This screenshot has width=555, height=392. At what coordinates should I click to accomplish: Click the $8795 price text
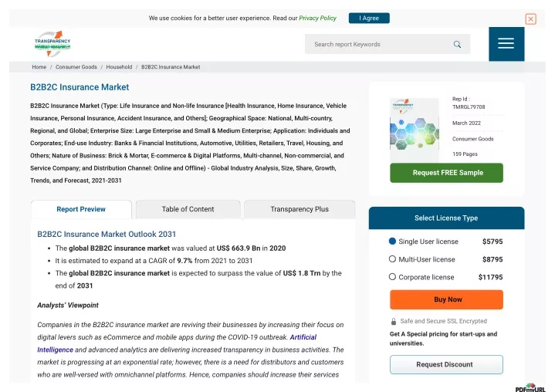click(x=492, y=259)
